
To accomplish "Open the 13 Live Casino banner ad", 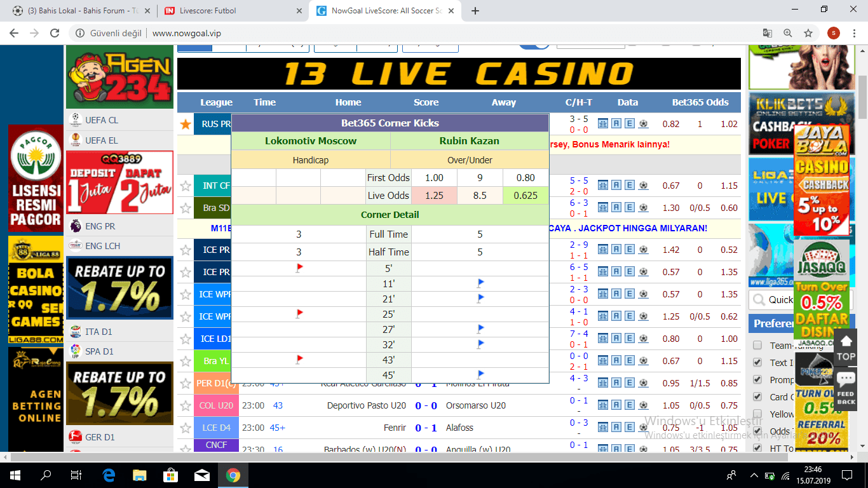I will tap(459, 74).
